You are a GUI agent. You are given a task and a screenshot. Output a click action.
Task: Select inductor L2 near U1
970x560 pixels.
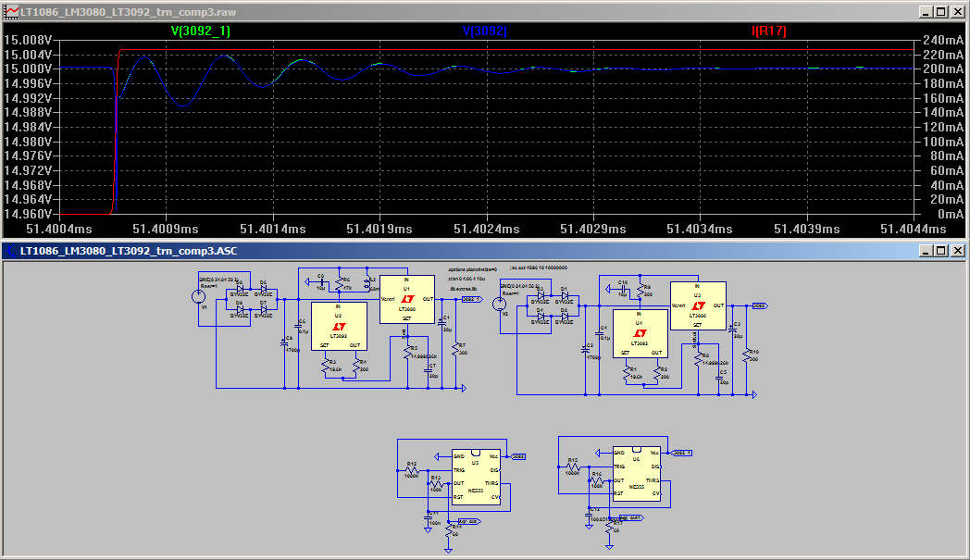[x=367, y=284]
